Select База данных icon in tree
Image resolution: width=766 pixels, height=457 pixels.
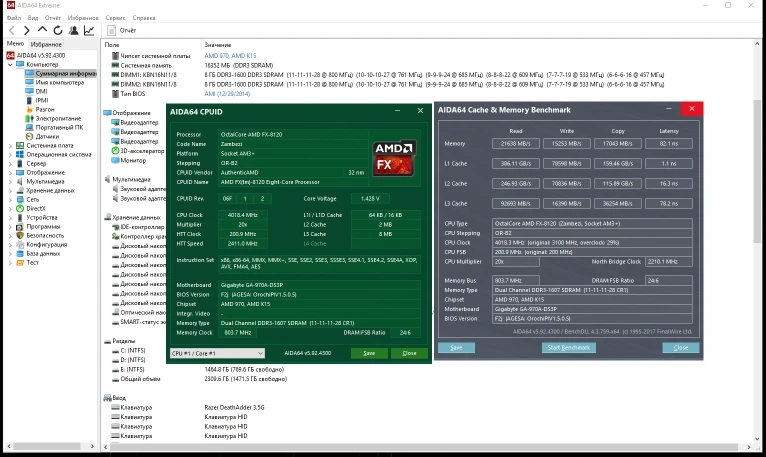[20, 253]
